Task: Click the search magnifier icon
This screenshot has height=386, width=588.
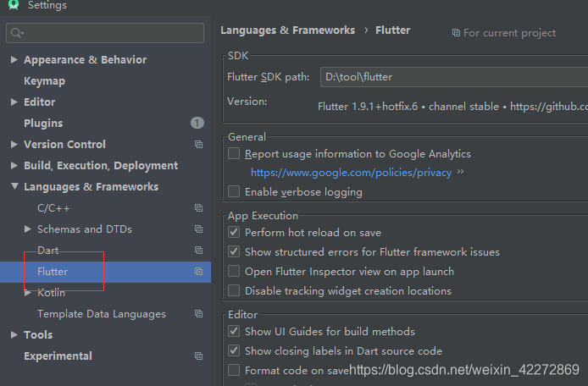Action: 17,33
